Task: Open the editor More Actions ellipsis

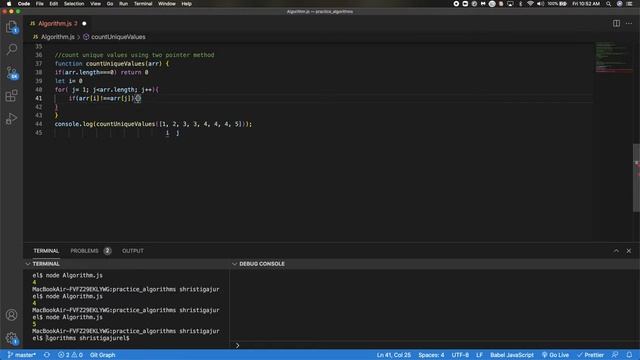Action: pos(629,23)
